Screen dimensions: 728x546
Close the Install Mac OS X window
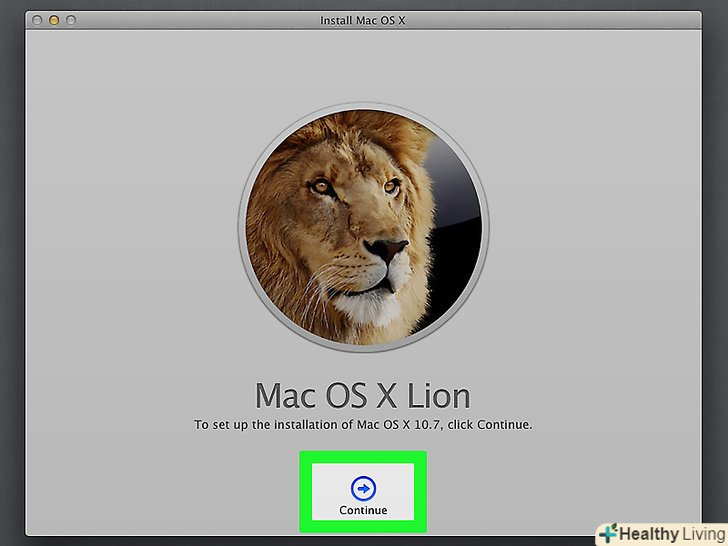(x=37, y=20)
